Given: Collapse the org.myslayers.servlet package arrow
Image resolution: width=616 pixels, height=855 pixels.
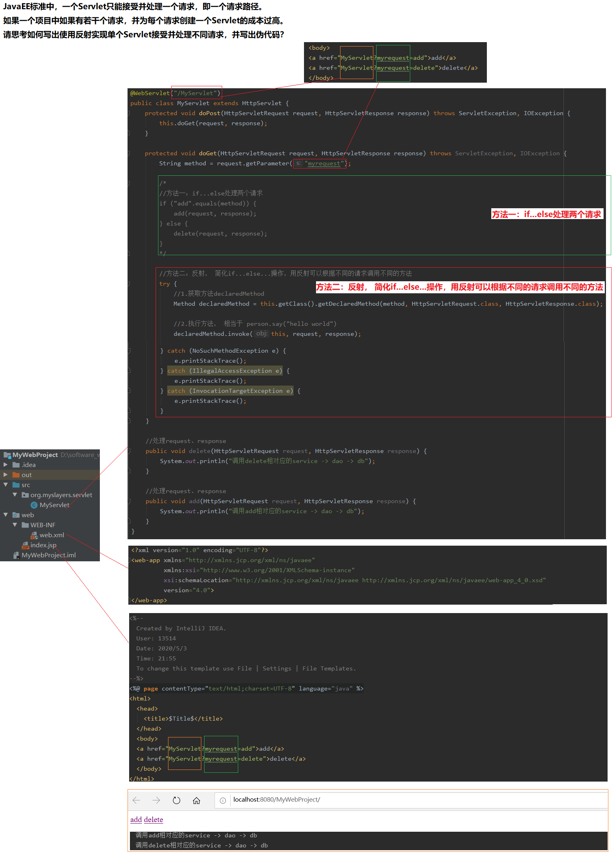Looking at the screenshot, I should [x=15, y=495].
